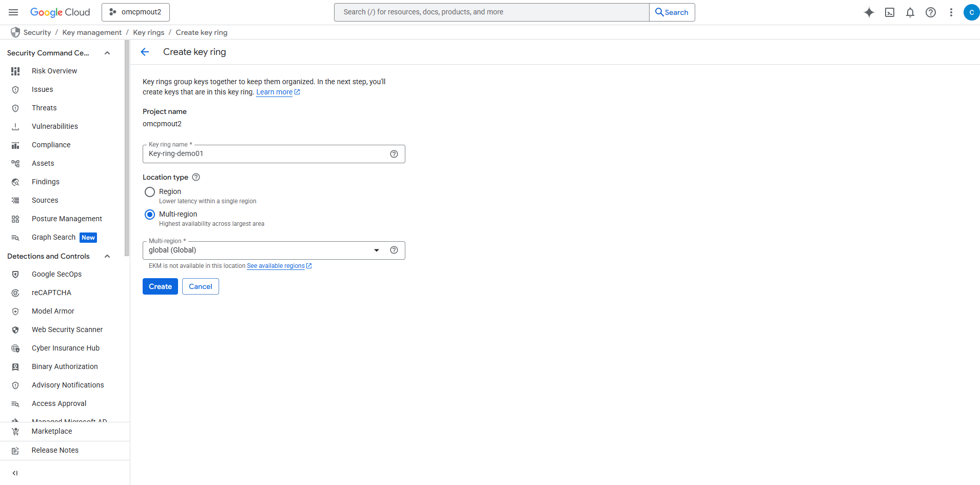980x485 pixels.
Task: Open the help and support menu
Action: (931, 12)
